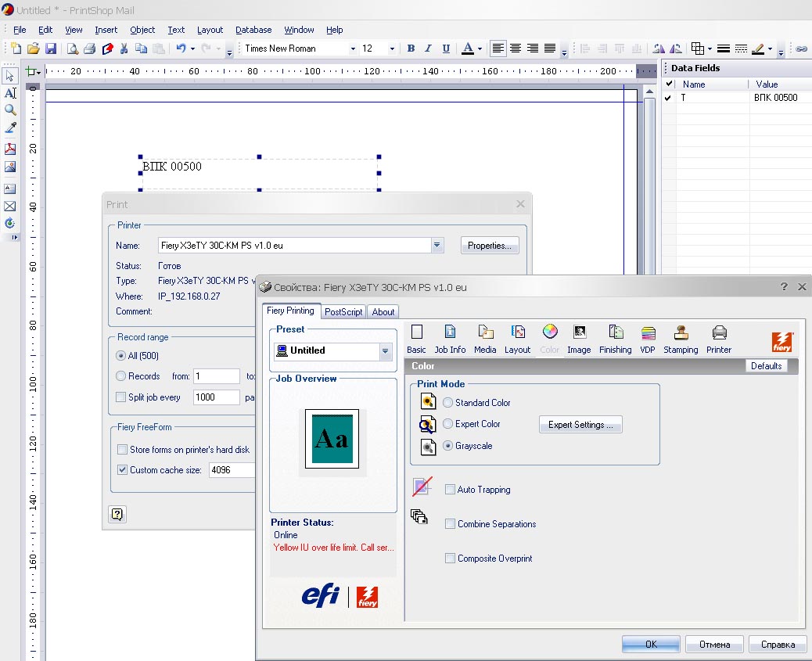Confirm with the OK button
The image size is (812, 661).
[x=651, y=644]
